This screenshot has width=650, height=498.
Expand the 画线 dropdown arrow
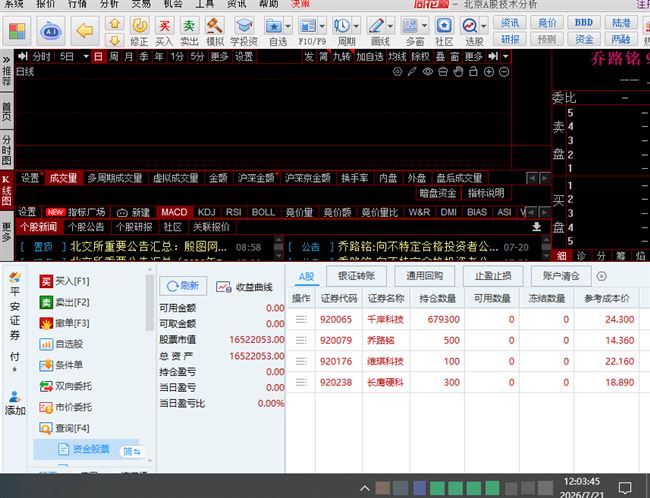[390, 26]
